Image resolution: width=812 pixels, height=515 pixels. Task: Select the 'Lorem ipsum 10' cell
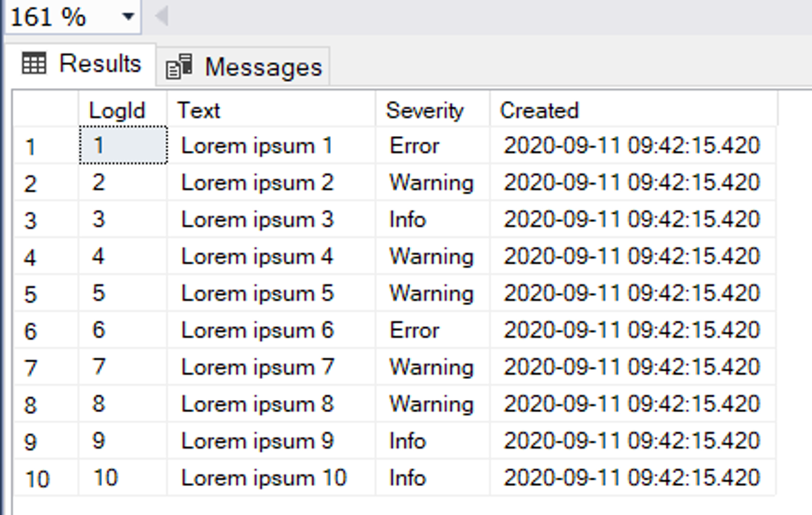271,478
